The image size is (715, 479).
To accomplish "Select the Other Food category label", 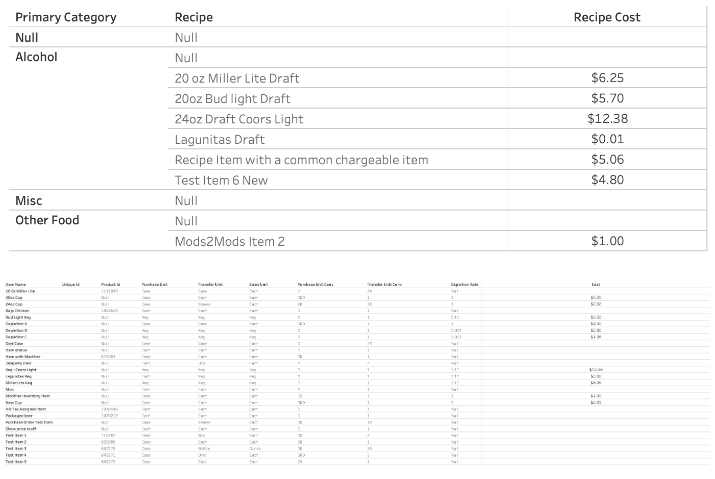I will 47,220.
